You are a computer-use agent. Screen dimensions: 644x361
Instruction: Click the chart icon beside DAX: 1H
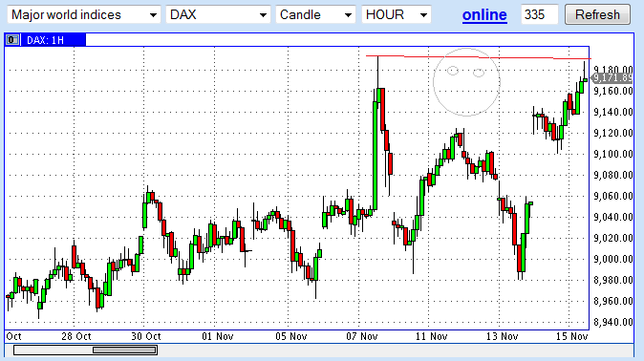coord(12,40)
